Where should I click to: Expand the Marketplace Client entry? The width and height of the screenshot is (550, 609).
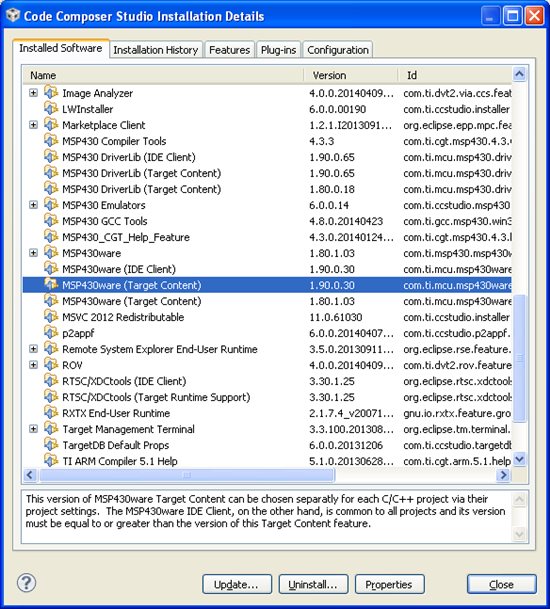click(x=34, y=125)
